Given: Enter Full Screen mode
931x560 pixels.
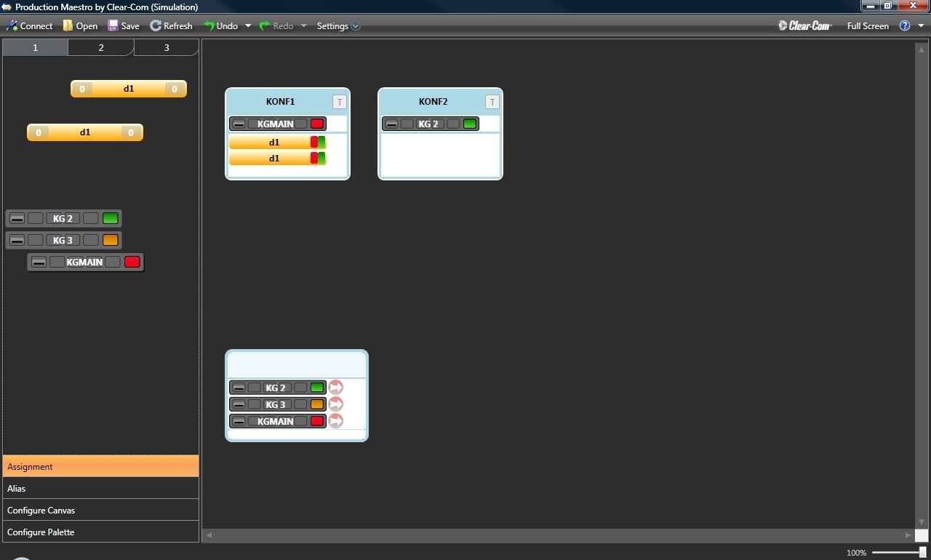Looking at the screenshot, I should pos(868,26).
